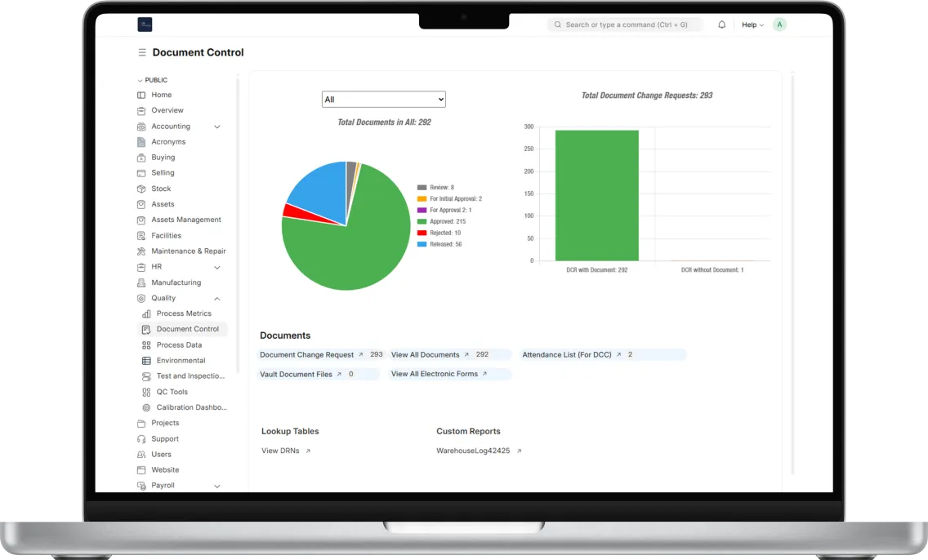Viewport: 928px width, 560px height.
Task: Open the Help menu
Action: tap(752, 25)
